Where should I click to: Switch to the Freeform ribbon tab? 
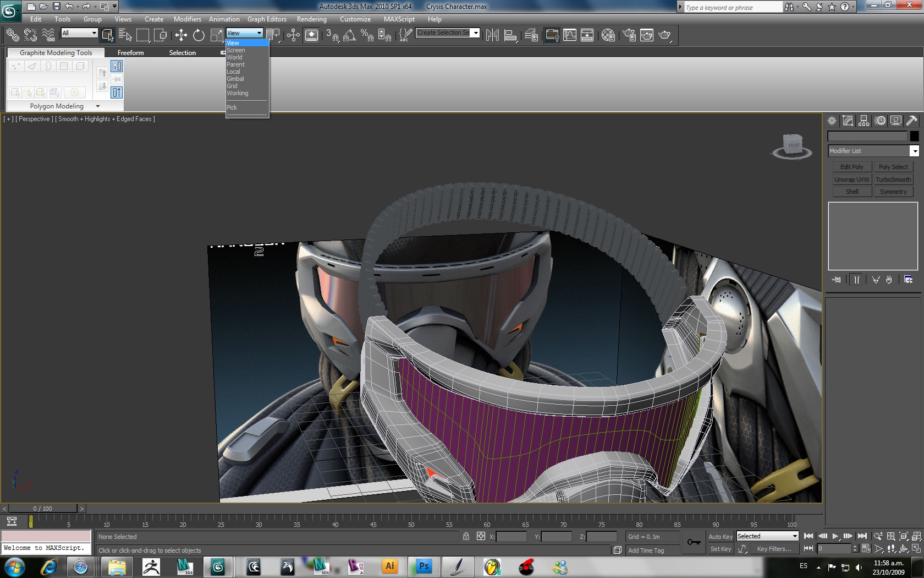[x=131, y=53]
